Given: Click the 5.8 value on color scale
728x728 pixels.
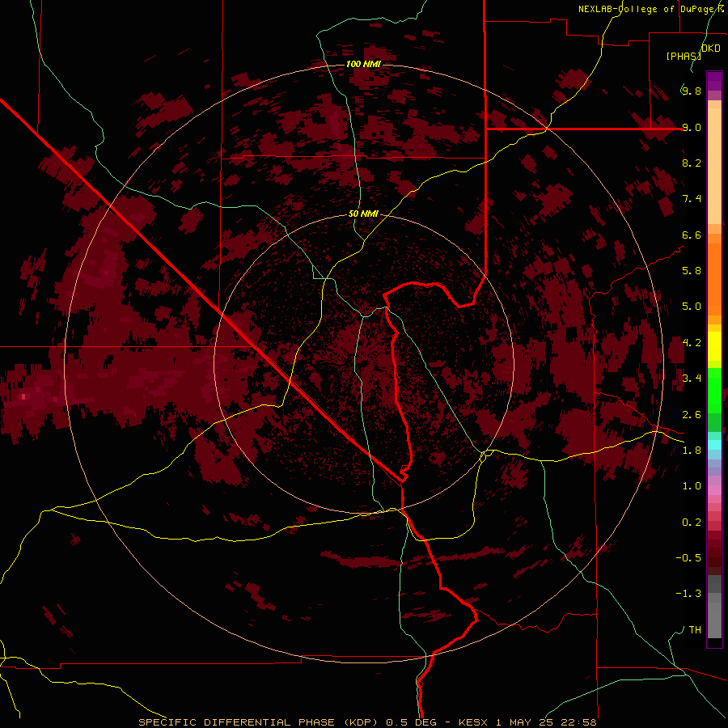Looking at the screenshot, I should (692, 270).
